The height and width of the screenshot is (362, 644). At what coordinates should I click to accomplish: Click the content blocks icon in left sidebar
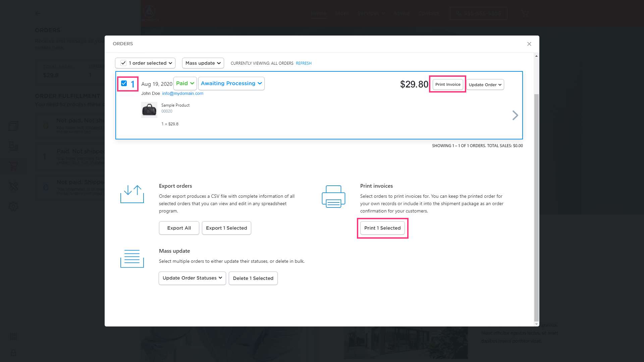coord(13,146)
